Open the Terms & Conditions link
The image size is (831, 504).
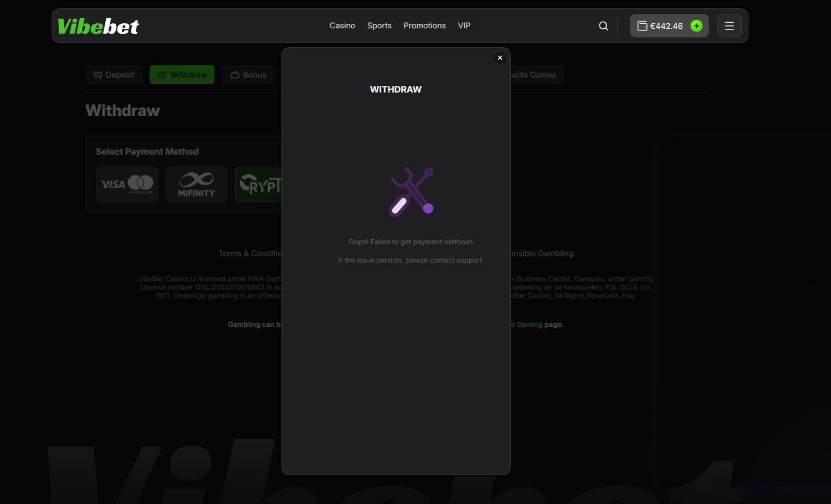click(x=250, y=254)
